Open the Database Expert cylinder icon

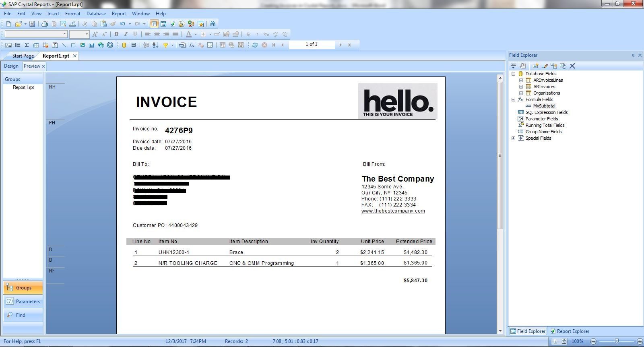coord(124,45)
